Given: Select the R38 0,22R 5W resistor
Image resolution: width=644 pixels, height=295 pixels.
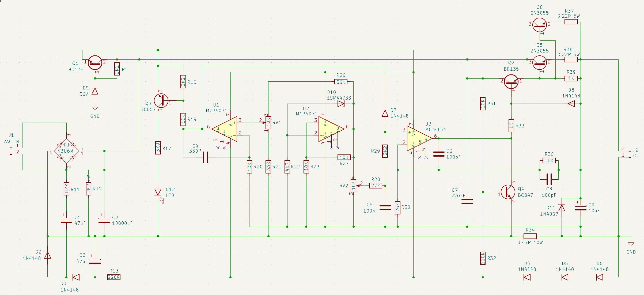Looking at the screenshot, I should [571, 59].
